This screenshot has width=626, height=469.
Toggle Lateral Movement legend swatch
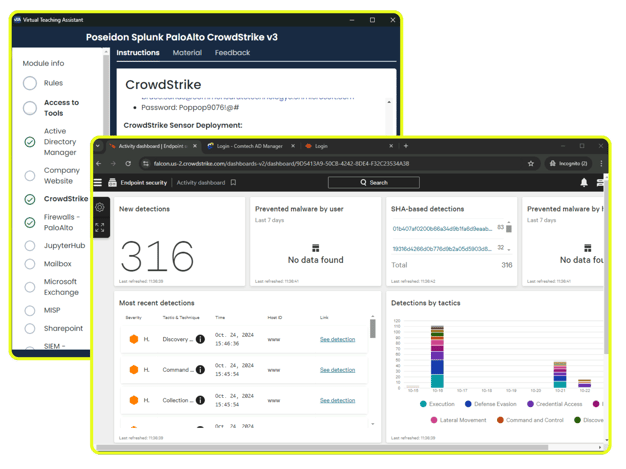click(x=434, y=420)
